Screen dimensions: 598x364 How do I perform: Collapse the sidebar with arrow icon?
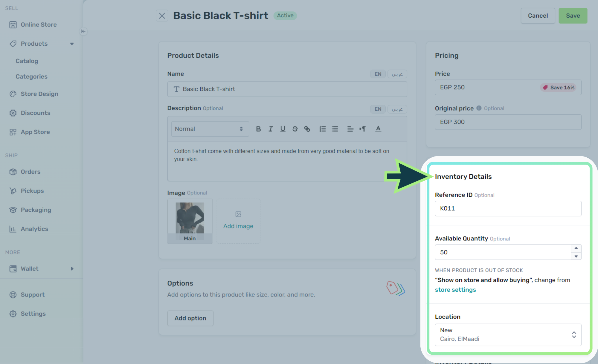point(83,31)
